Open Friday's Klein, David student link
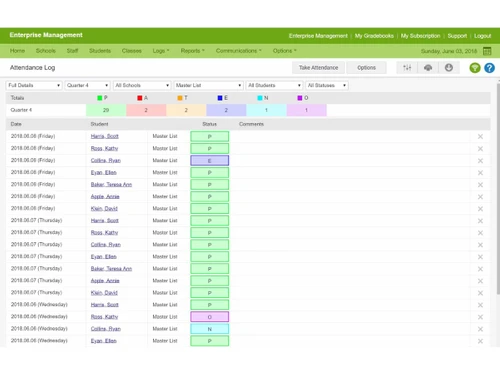This screenshot has height=375, width=500. click(104, 209)
